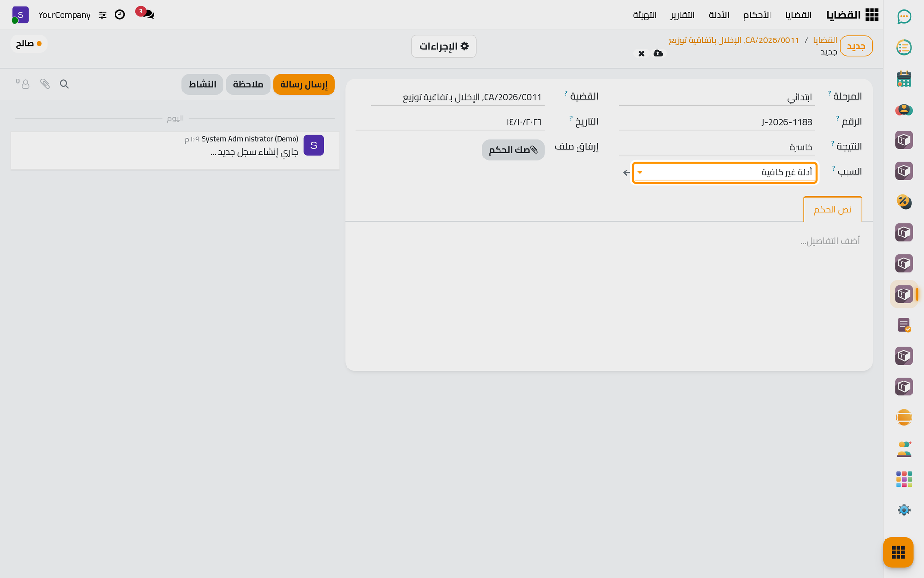Open the Contacts sidebar icon
This screenshot has width=924, height=578.
tap(904, 109)
